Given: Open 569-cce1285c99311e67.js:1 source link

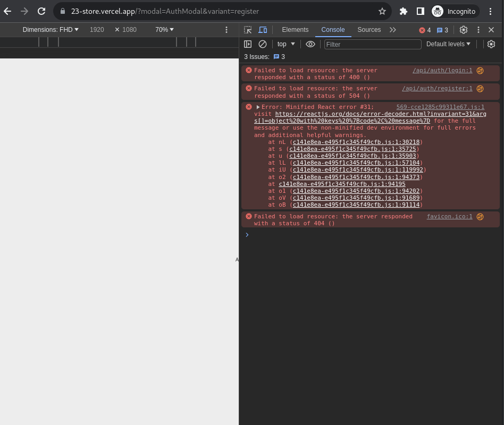Looking at the screenshot, I should coord(440,107).
